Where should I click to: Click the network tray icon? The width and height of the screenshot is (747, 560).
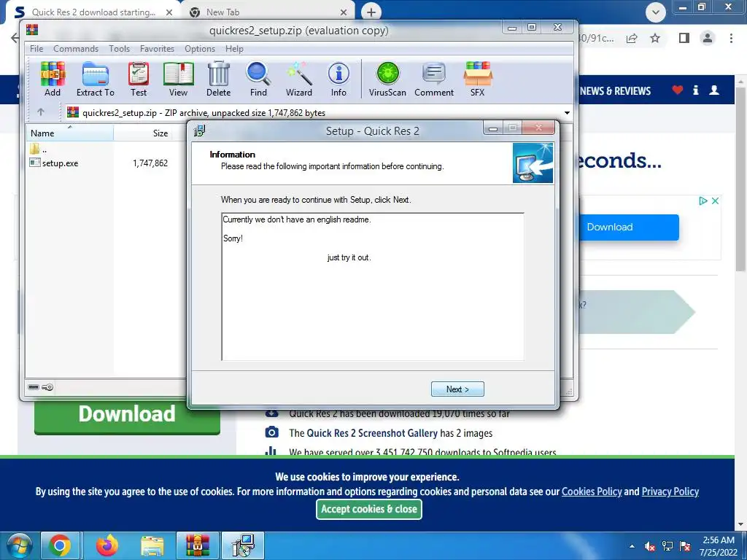pyautogui.click(x=668, y=546)
